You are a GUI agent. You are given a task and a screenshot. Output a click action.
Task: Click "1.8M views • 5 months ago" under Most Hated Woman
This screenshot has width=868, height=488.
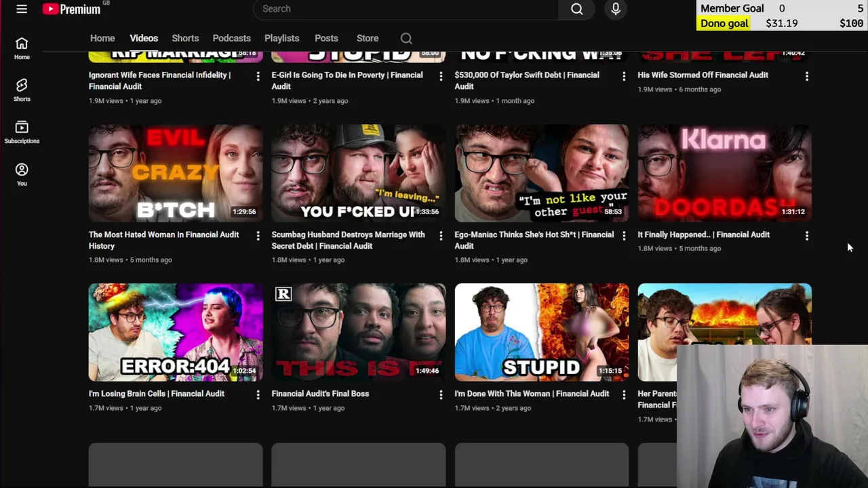click(x=130, y=260)
